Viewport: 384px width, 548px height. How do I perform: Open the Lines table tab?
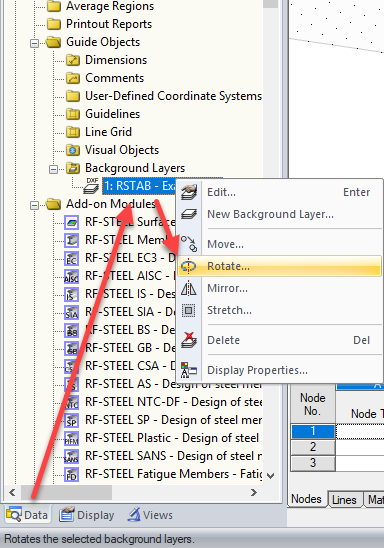tap(344, 500)
